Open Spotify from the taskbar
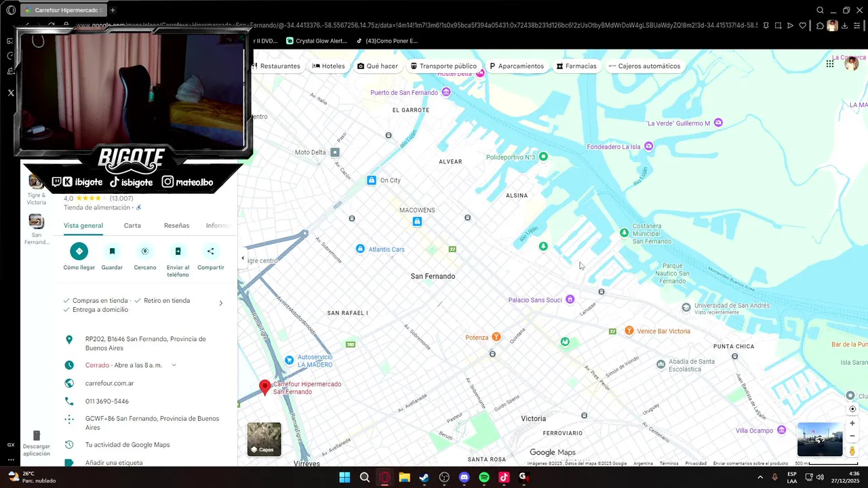This screenshot has height=488, width=868. pos(484,477)
